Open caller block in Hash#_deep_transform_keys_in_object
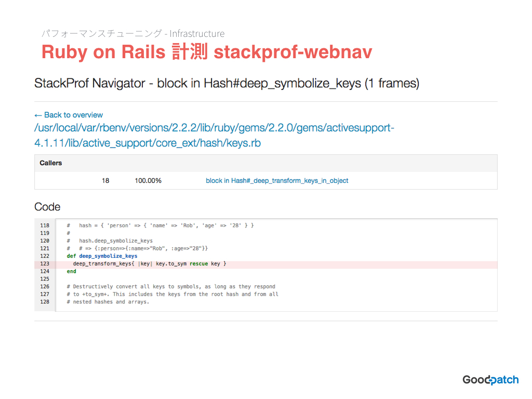Viewport: 532px width, 399px height. click(x=277, y=181)
